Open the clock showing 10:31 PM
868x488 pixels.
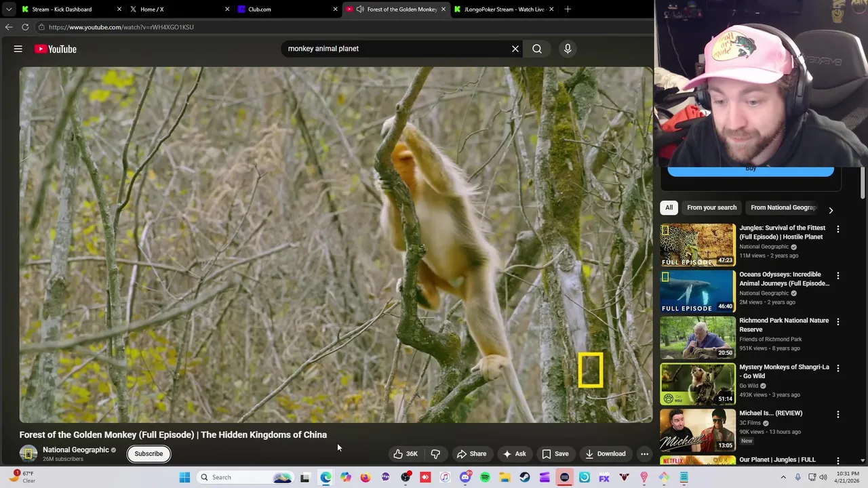(848, 477)
